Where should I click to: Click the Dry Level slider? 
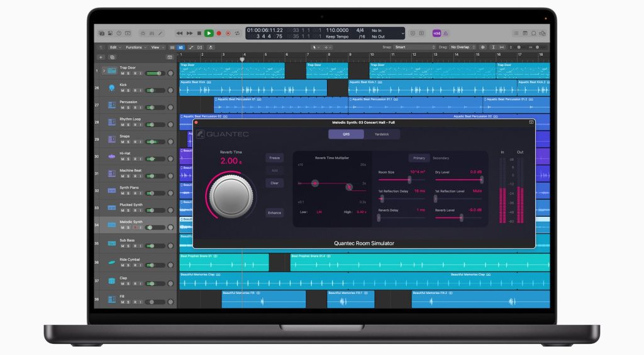pyautogui.click(x=459, y=180)
